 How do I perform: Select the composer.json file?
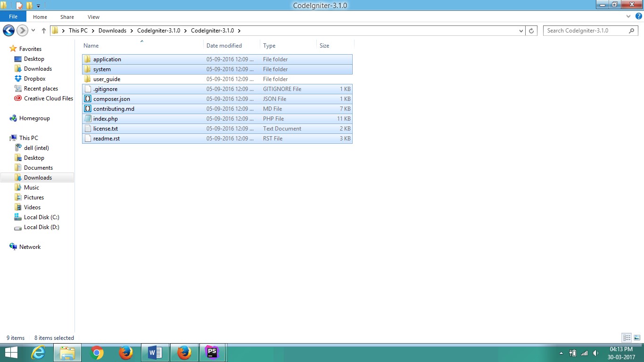217,99
